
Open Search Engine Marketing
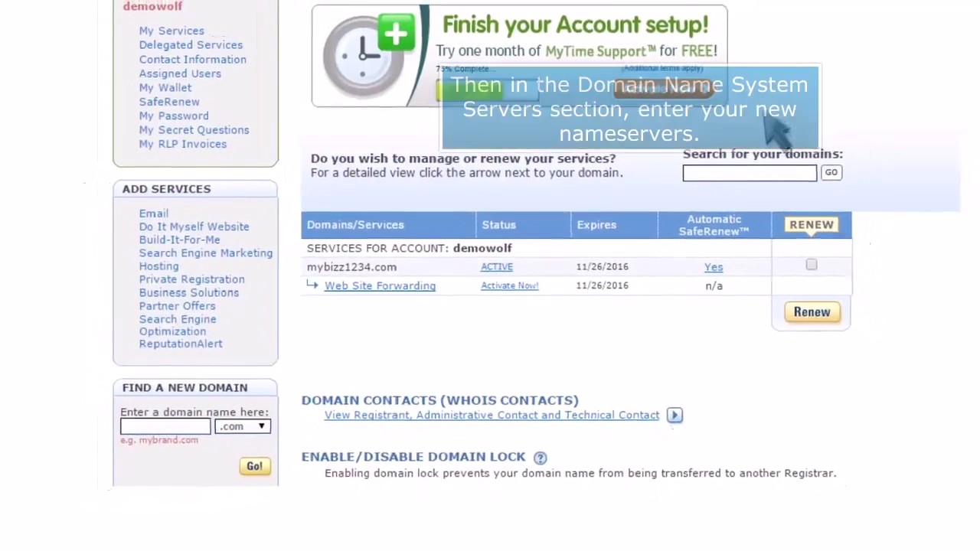point(206,253)
